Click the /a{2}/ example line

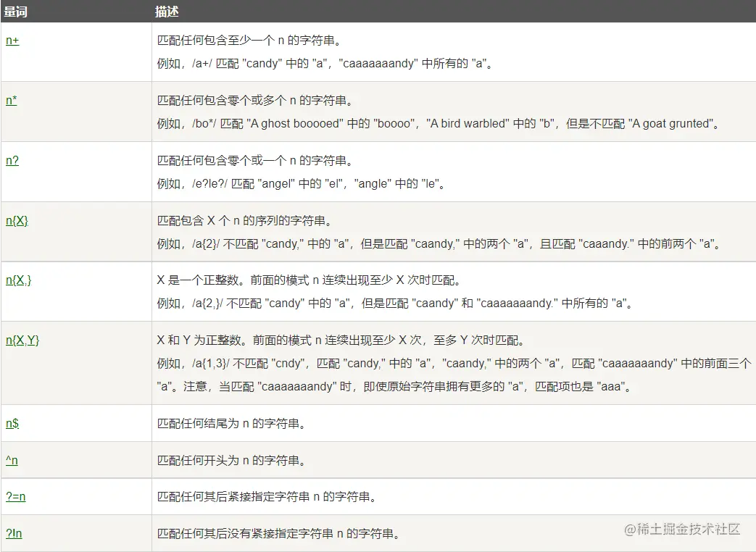pos(440,243)
